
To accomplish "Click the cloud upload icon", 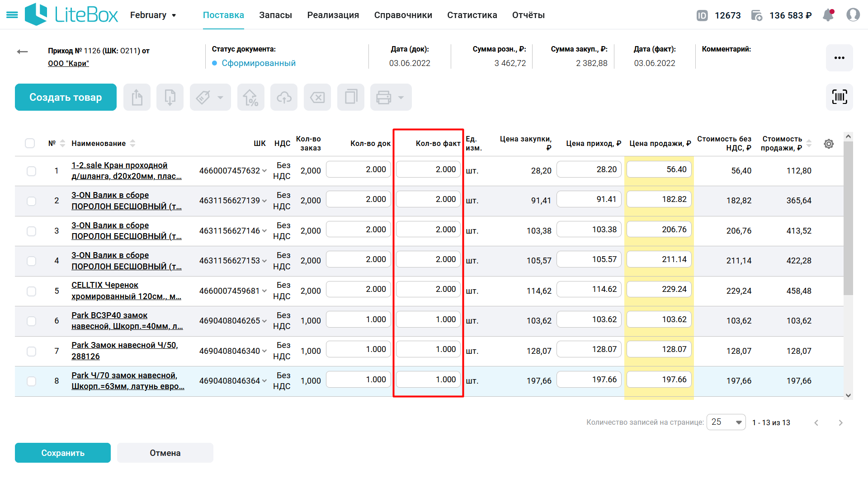I will pos(284,97).
